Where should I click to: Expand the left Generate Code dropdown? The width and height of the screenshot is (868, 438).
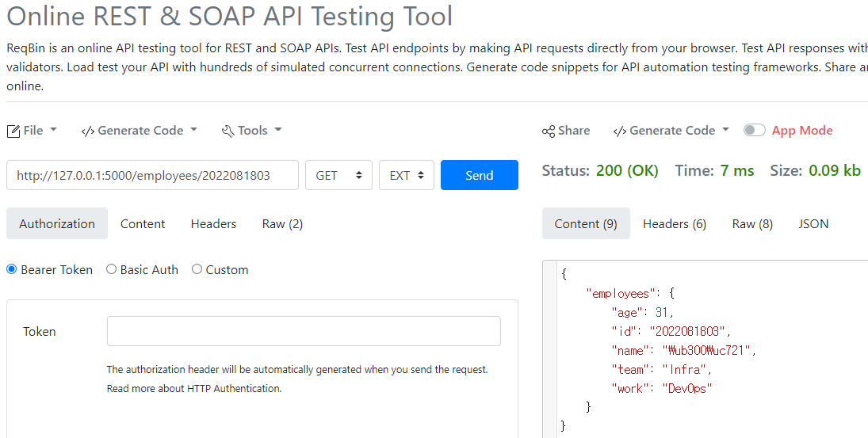pos(140,131)
